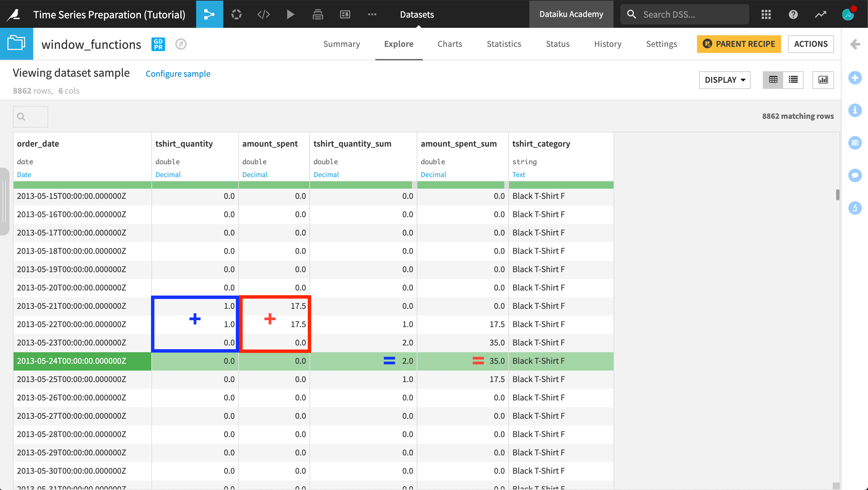Open the order_date column header menu
This screenshot has height=490, width=868.
point(38,144)
